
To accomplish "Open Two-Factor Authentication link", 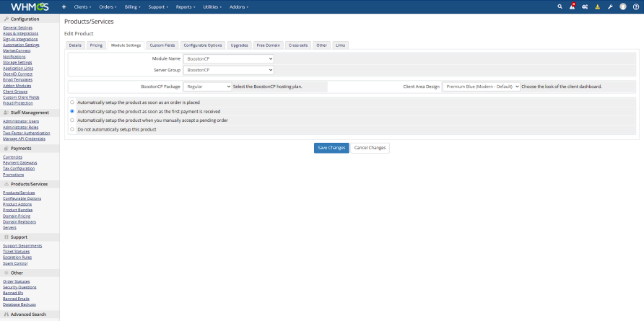I will [26, 133].
